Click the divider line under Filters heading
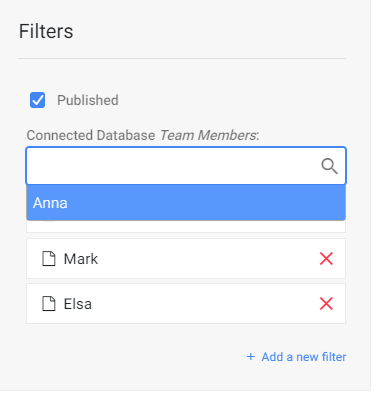 (182, 59)
